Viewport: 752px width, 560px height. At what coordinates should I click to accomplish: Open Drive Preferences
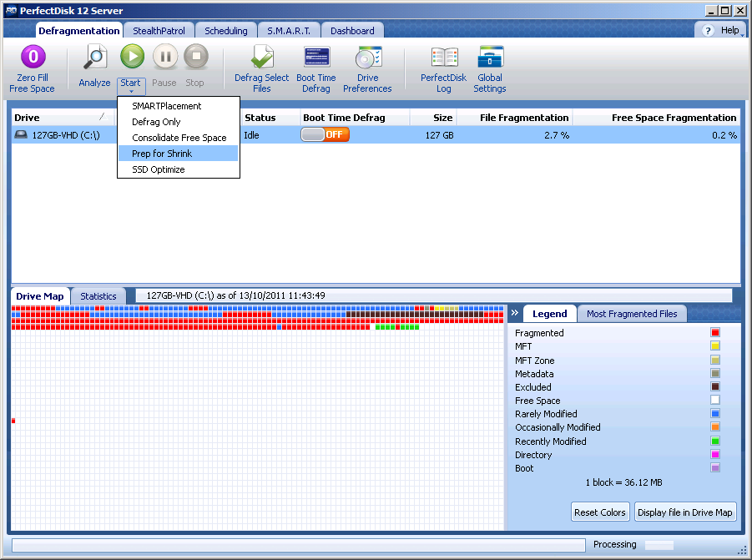tap(367, 69)
